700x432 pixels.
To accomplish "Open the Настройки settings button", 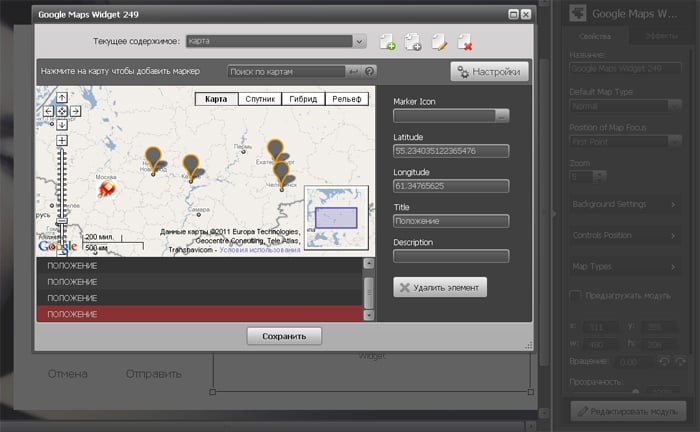I will coord(490,72).
